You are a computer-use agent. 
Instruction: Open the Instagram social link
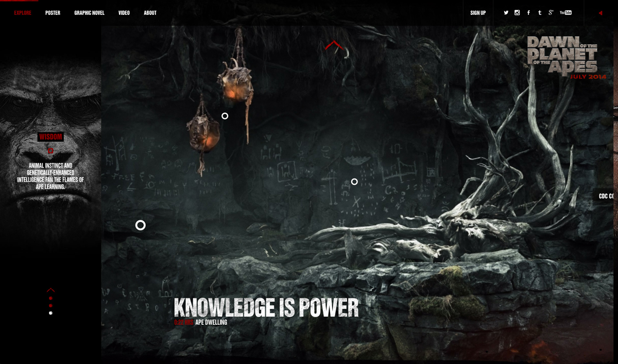tap(517, 13)
